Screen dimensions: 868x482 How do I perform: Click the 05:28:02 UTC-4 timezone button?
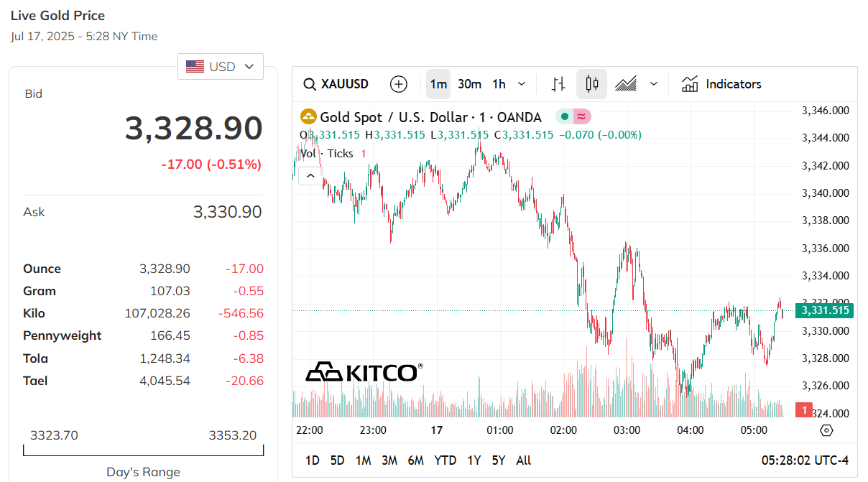coord(805,460)
